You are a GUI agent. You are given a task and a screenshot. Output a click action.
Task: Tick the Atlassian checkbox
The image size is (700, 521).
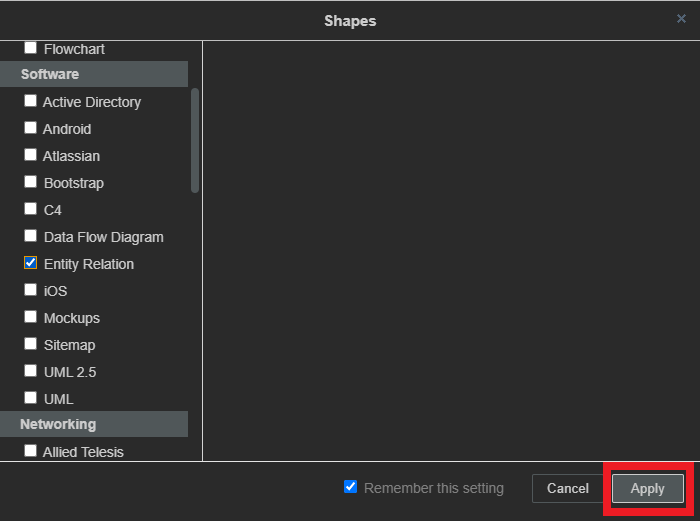click(30, 155)
